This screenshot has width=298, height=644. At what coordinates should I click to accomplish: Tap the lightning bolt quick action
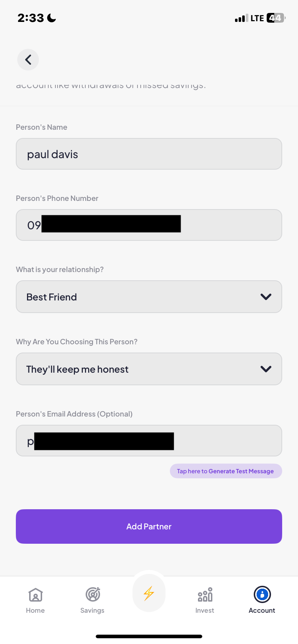pyautogui.click(x=149, y=593)
